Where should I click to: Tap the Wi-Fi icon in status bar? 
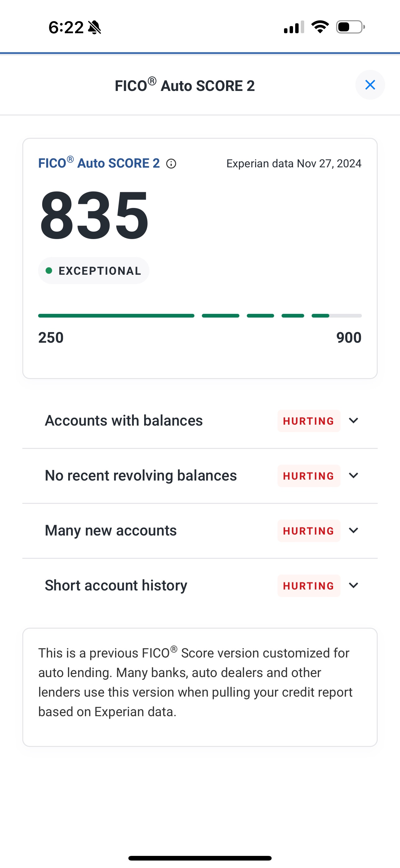pyautogui.click(x=320, y=27)
